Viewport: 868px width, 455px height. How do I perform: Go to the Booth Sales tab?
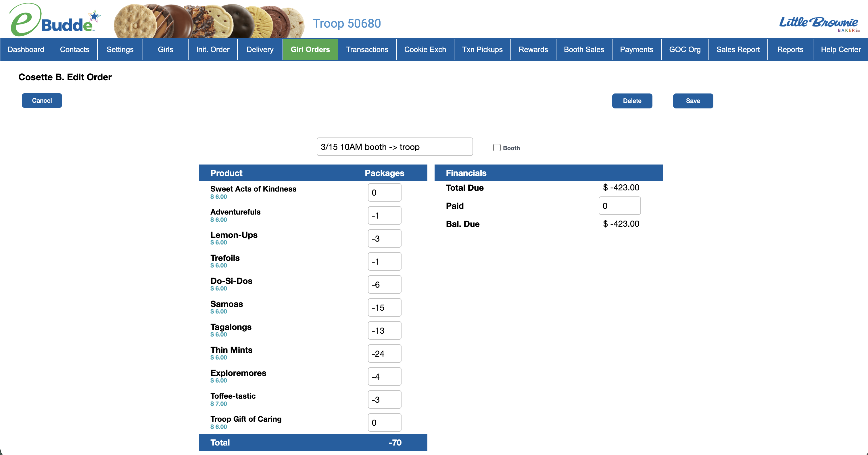click(x=584, y=49)
